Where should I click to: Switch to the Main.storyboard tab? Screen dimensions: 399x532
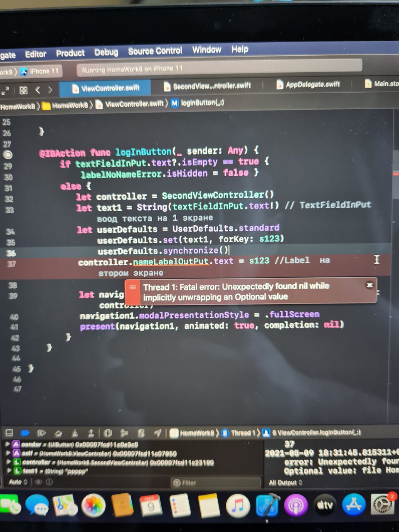point(382,84)
